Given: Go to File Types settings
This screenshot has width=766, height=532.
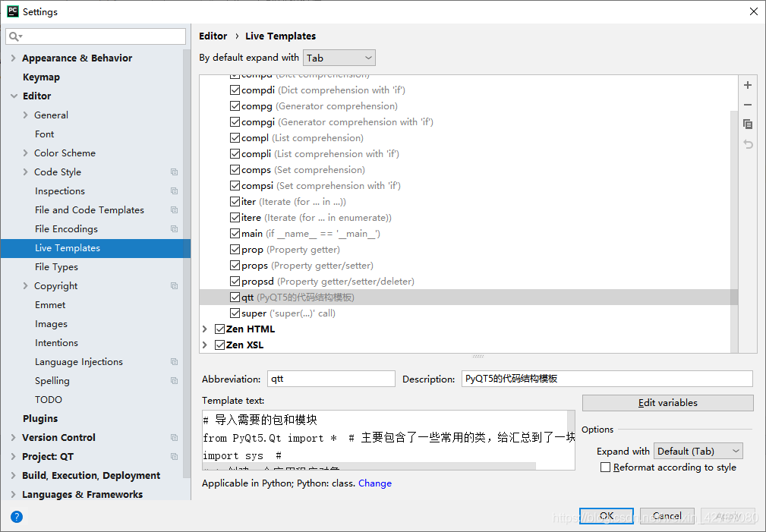Looking at the screenshot, I should (x=56, y=266).
